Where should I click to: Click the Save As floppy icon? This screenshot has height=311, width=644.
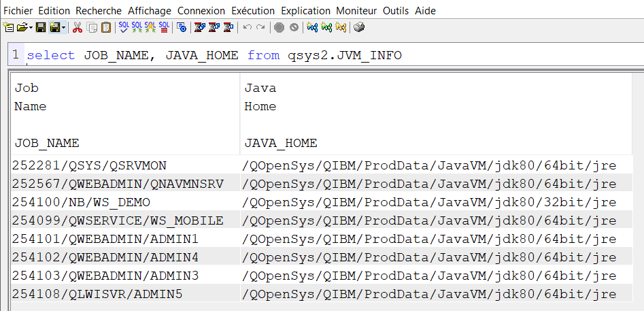[55, 27]
